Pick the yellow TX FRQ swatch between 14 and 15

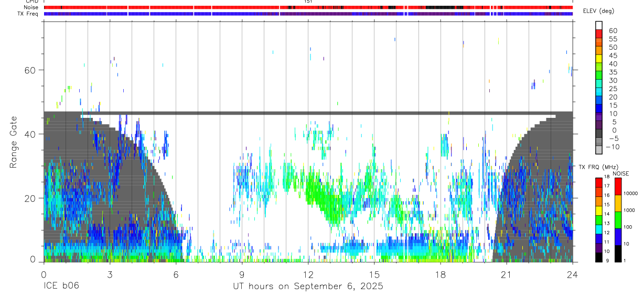click(x=599, y=210)
